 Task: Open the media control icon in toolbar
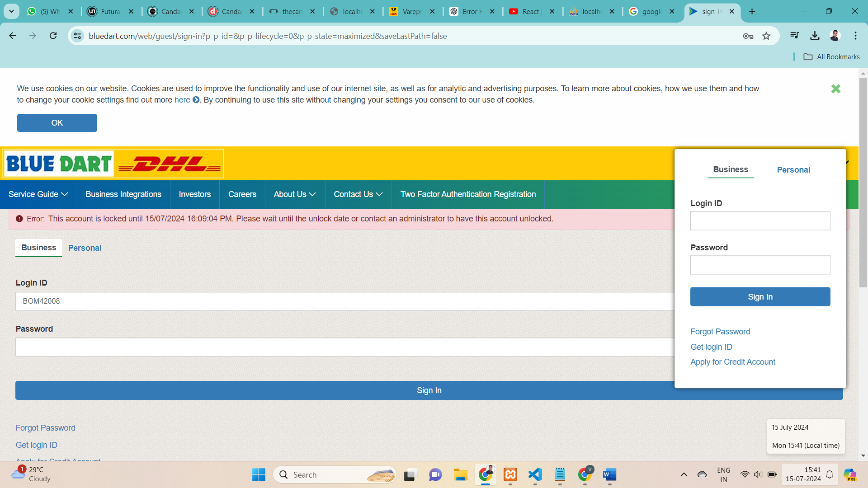[x=794, y=36]
